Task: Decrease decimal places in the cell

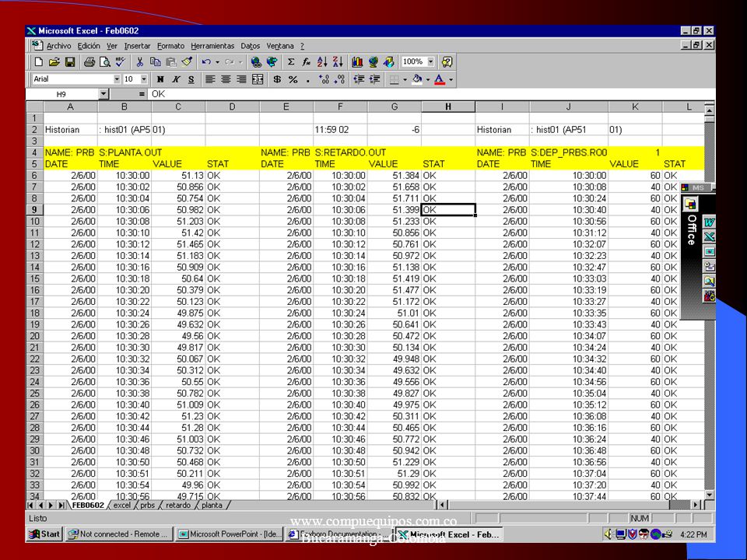Action: click(340, 79)
